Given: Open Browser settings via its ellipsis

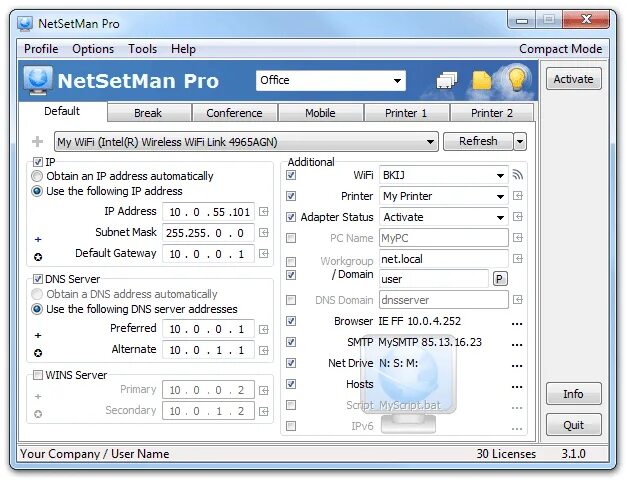Looking at the screenshot, I should pos(517,324).
